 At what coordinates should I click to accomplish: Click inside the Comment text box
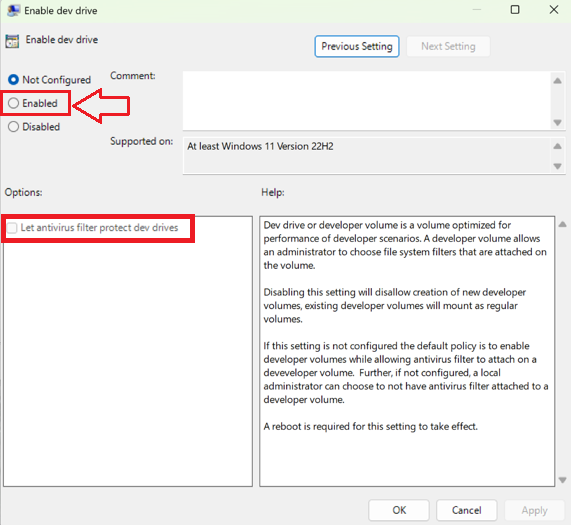[x=367, y=100]
